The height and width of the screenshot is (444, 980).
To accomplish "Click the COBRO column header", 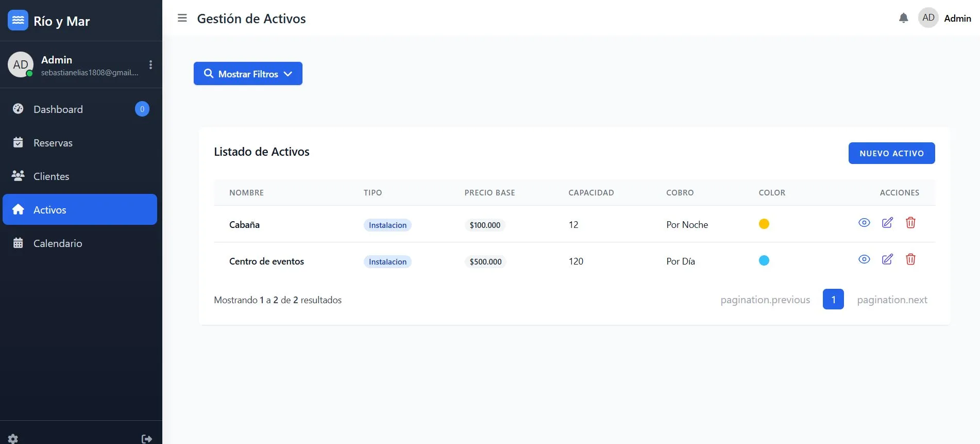I will [680, 192].
